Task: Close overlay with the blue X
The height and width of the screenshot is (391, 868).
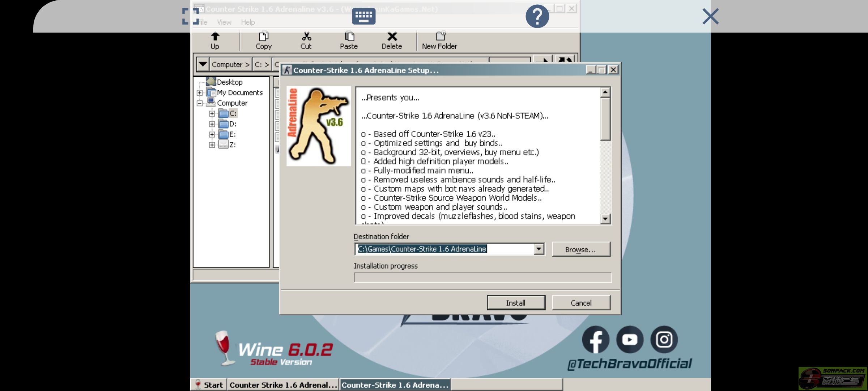Action: click(x=710, y=16)
